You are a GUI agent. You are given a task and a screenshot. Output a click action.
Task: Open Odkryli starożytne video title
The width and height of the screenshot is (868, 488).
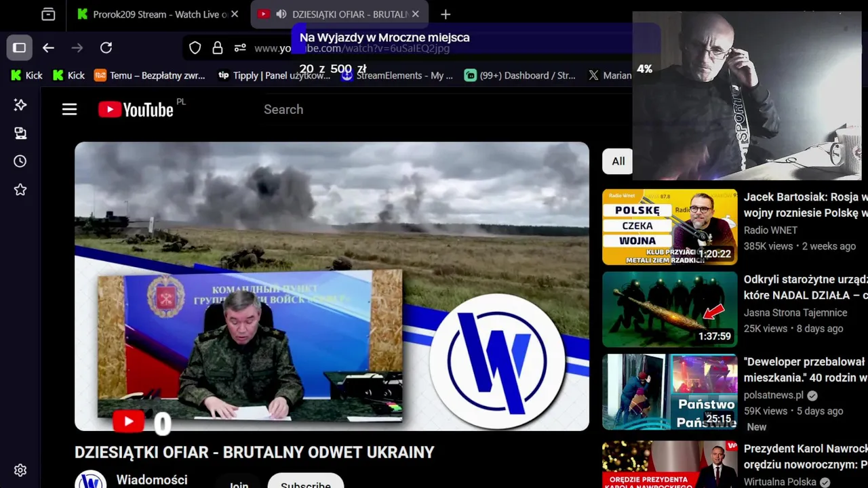(806, 287)
